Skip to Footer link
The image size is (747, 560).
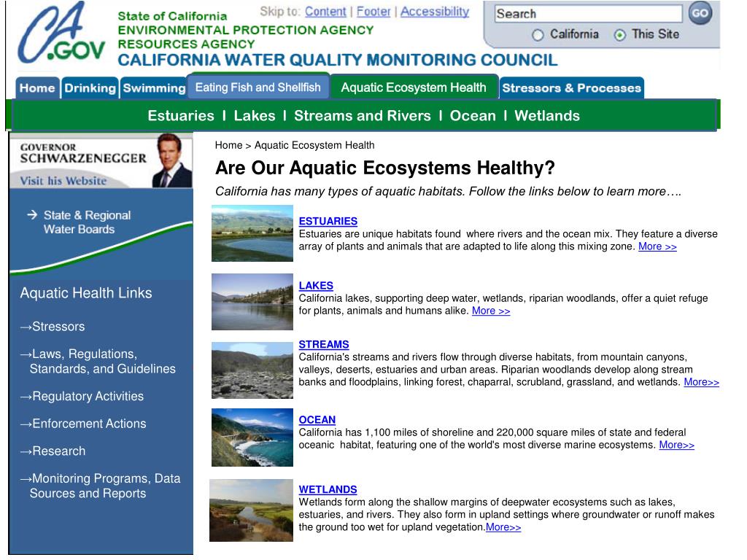click(x=373, y=12)
